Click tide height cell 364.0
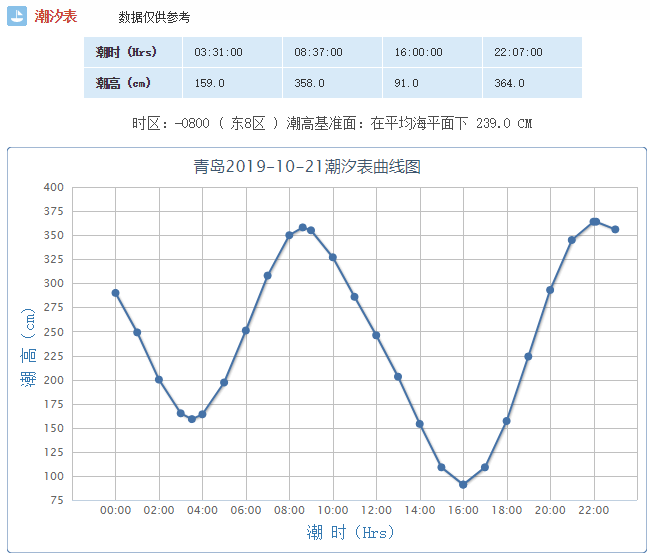The image size is (650, 558). click(x=532, y=83)
